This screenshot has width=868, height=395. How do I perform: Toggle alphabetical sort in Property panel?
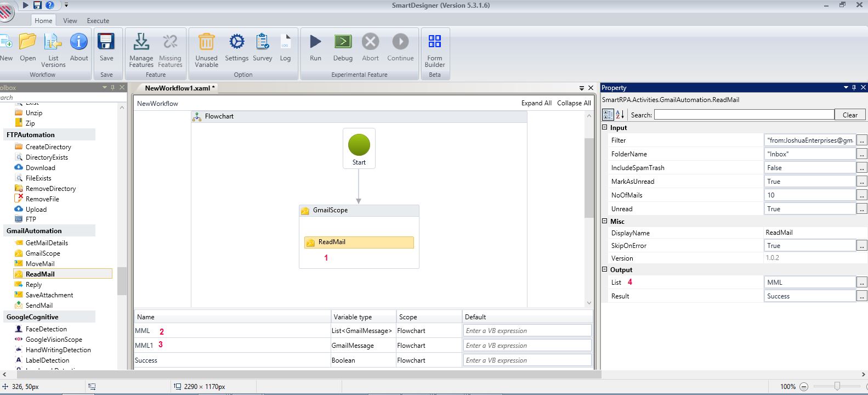pos(620,115)
